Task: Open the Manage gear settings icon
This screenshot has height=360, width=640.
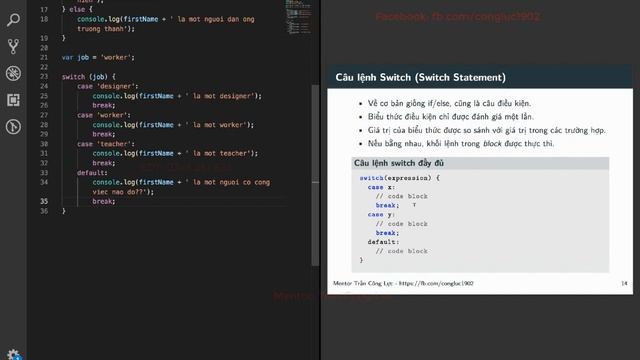Action: tap(13, 354)
